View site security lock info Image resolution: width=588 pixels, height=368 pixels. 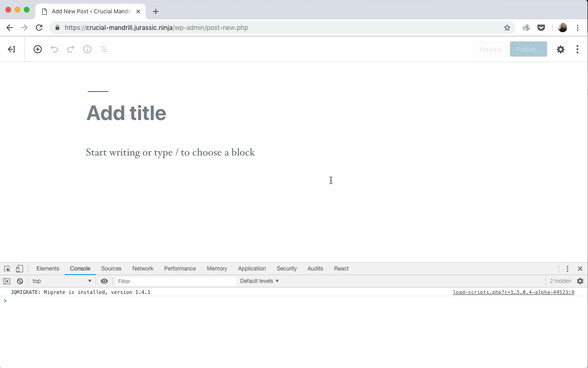coord(57,28)
